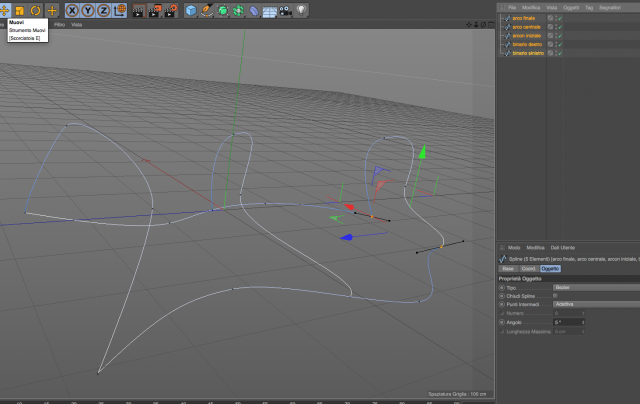Open the Floor/environment icon
640x404 pixels.
pos(269,11)
